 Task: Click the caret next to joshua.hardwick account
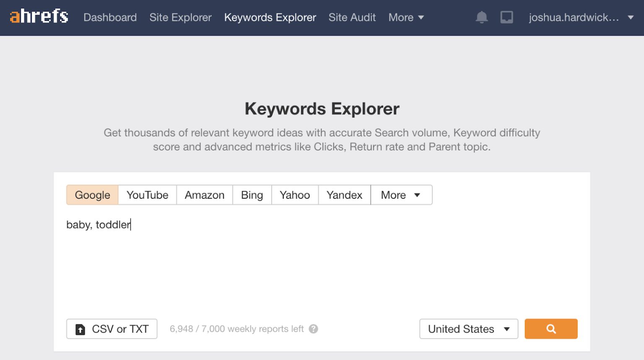pyautogui.click(x=631, y=17)
